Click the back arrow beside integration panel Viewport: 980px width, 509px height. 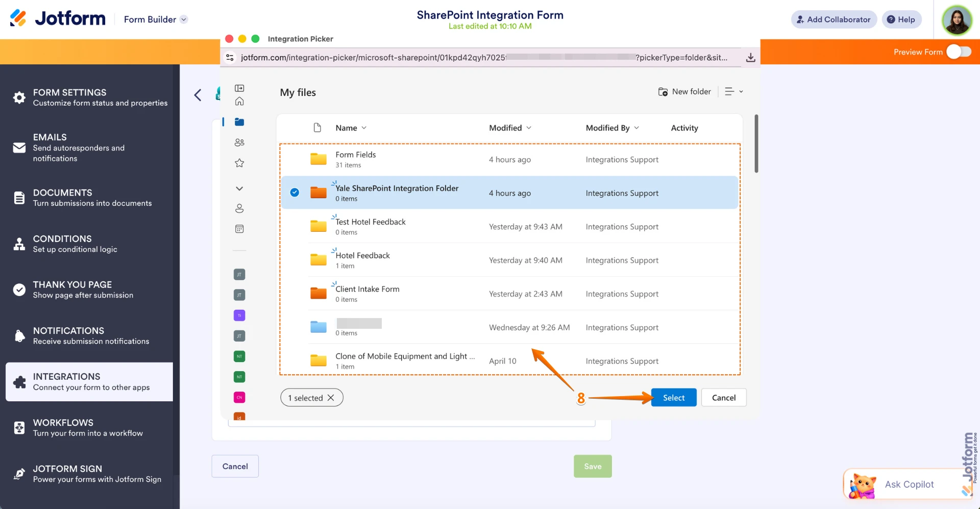[198, 94]
